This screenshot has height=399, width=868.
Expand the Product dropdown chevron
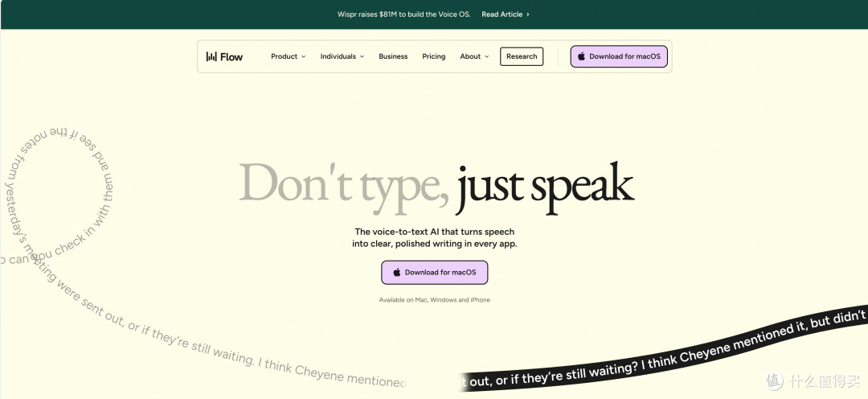[303, 56]
